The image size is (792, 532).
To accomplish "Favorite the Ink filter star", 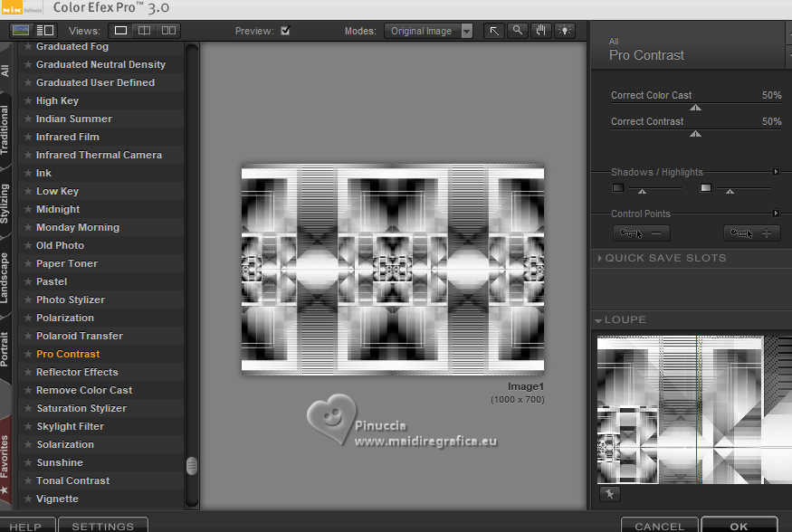I will (28, 173).
